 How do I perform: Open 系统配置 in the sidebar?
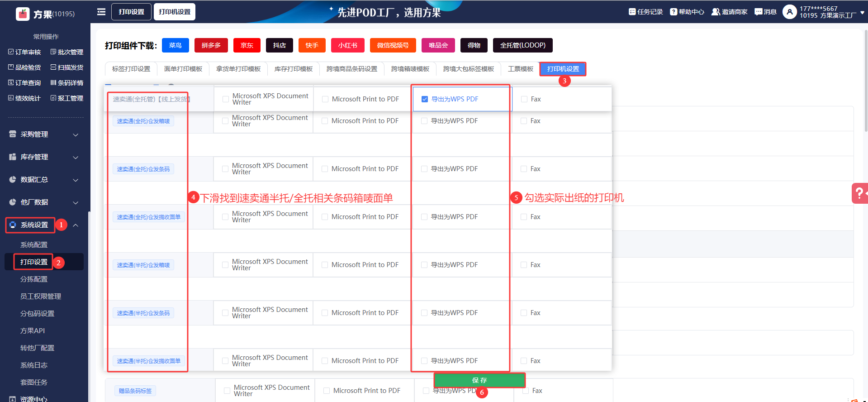34,245
